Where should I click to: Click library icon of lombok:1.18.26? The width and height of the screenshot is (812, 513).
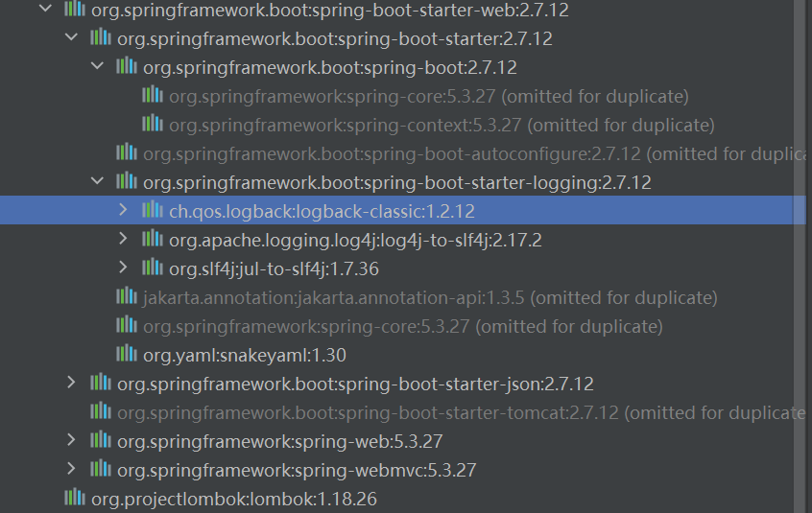pos(75,498)
